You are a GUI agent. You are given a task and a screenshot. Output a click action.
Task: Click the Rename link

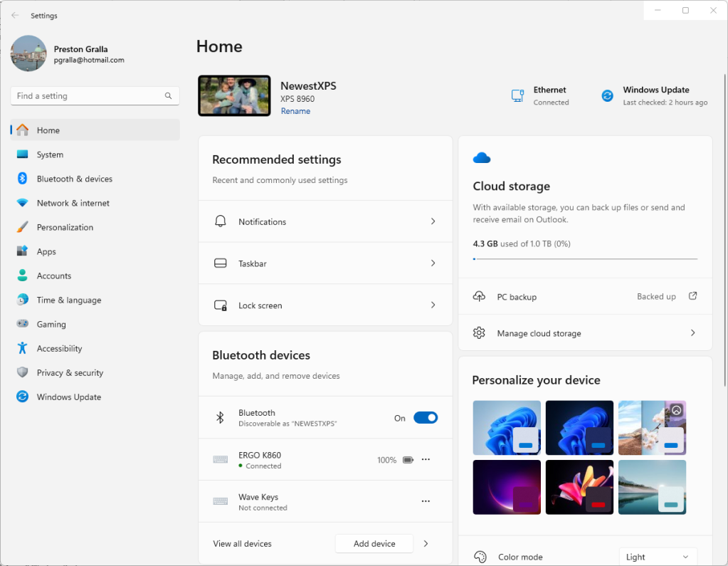[x=295, y=111]
